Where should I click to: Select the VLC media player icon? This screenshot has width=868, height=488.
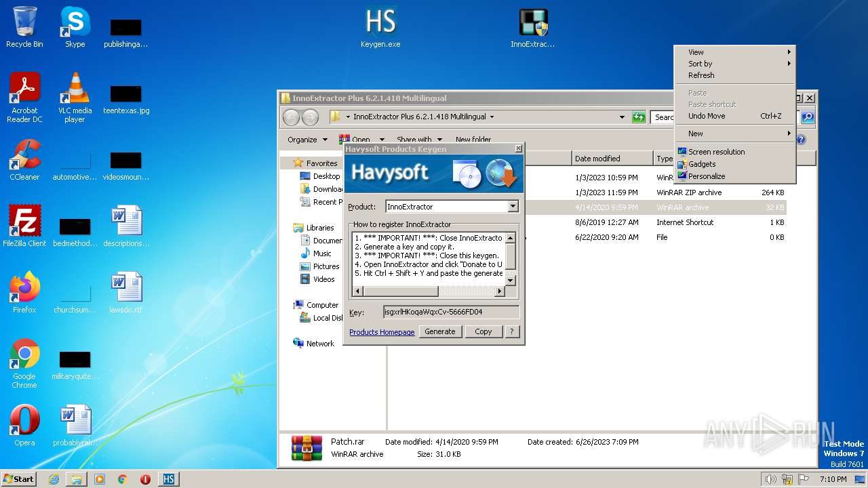coord(75,98)
